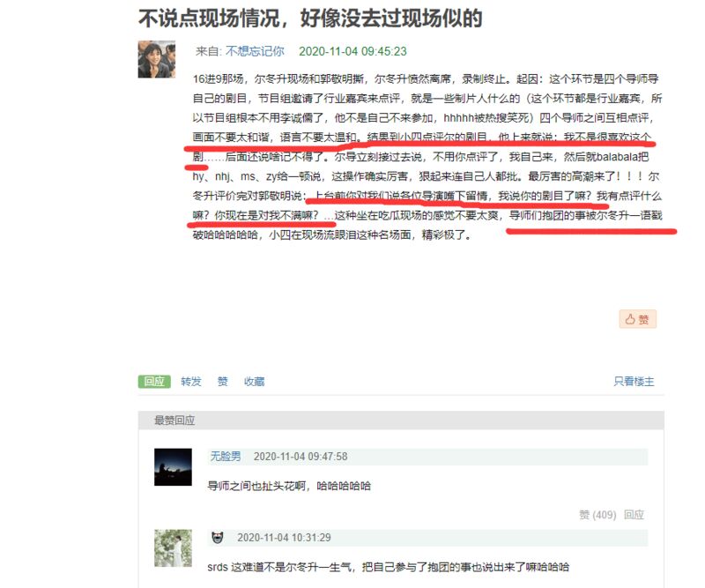Select 转发 to repost this thread

pos(191,382)
